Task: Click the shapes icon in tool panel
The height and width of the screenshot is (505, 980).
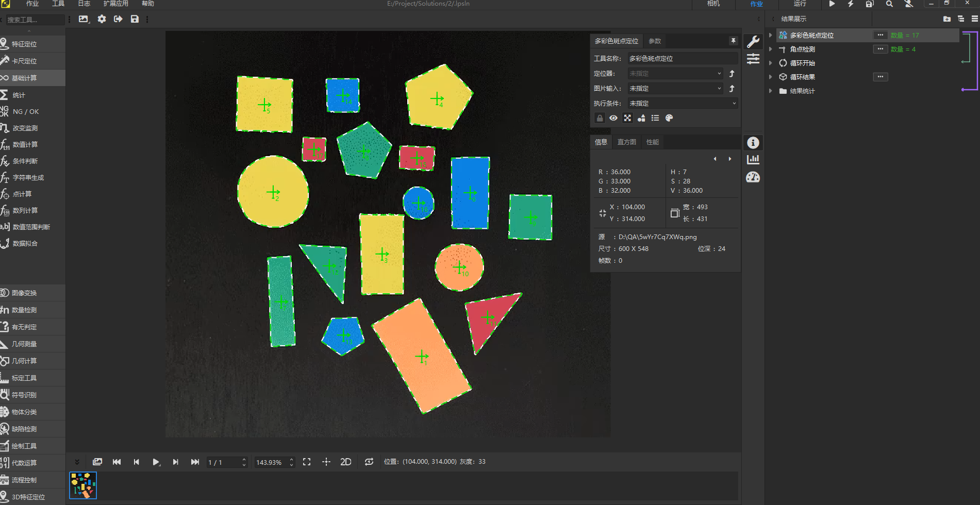Action: click(641, 118)
